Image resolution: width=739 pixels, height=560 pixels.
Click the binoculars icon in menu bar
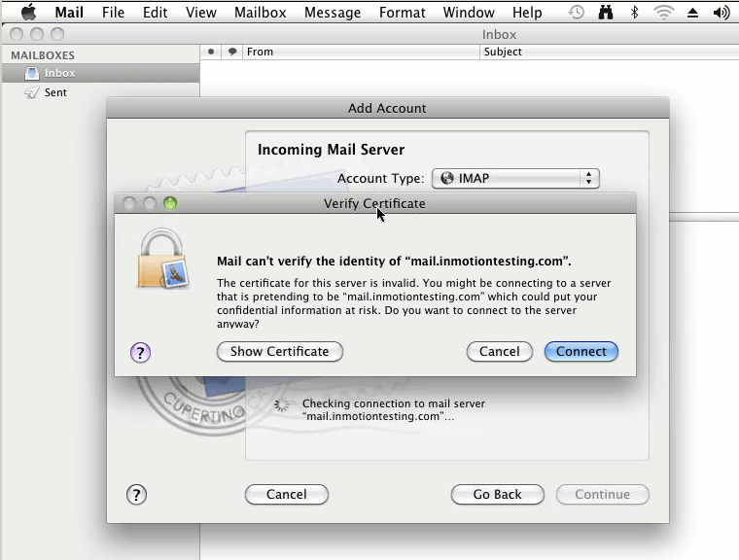point(606,13)
